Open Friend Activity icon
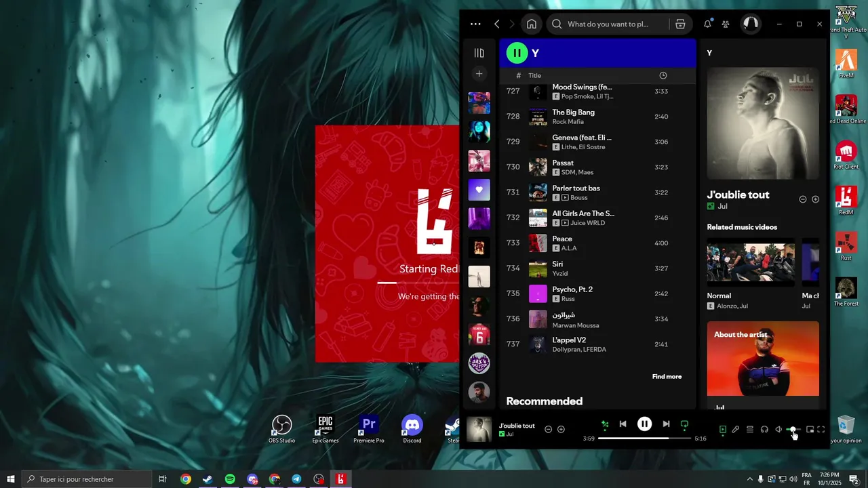Screen dimensions: 868x488 tap(726, 24)
